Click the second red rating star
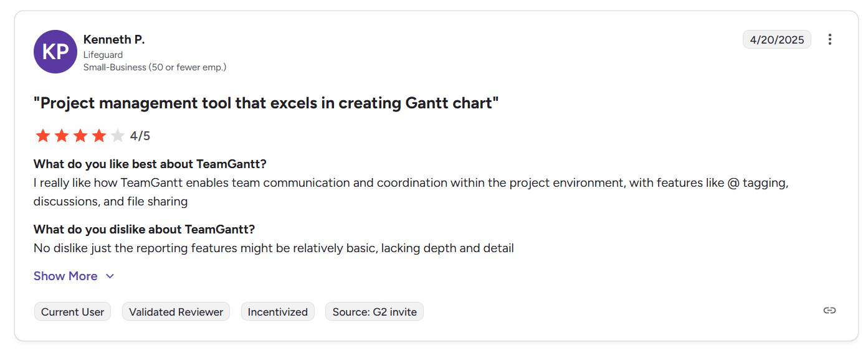This screenshot has height=353, width=868. point(61,136)
